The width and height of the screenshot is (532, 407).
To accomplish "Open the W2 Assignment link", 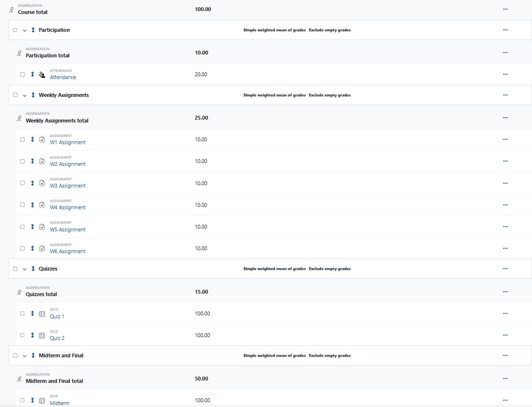I will point(68,164).
